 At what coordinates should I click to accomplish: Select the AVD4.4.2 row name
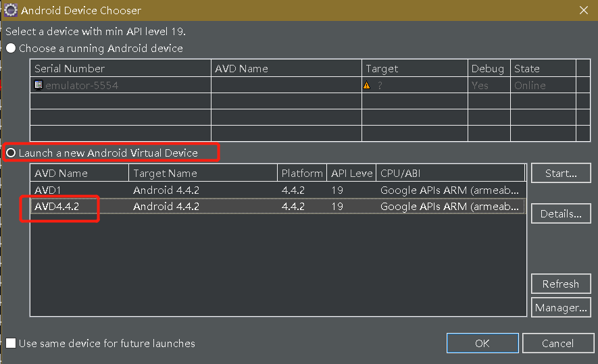coord(57,206)
